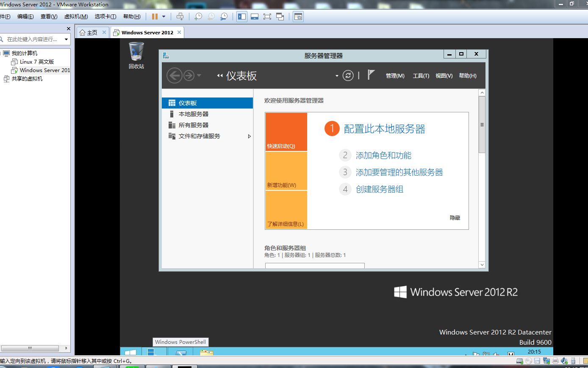This screenshot has width=588, height=368.
Task: Click the console view toolbar icon
Action: [x=298, y=17]
